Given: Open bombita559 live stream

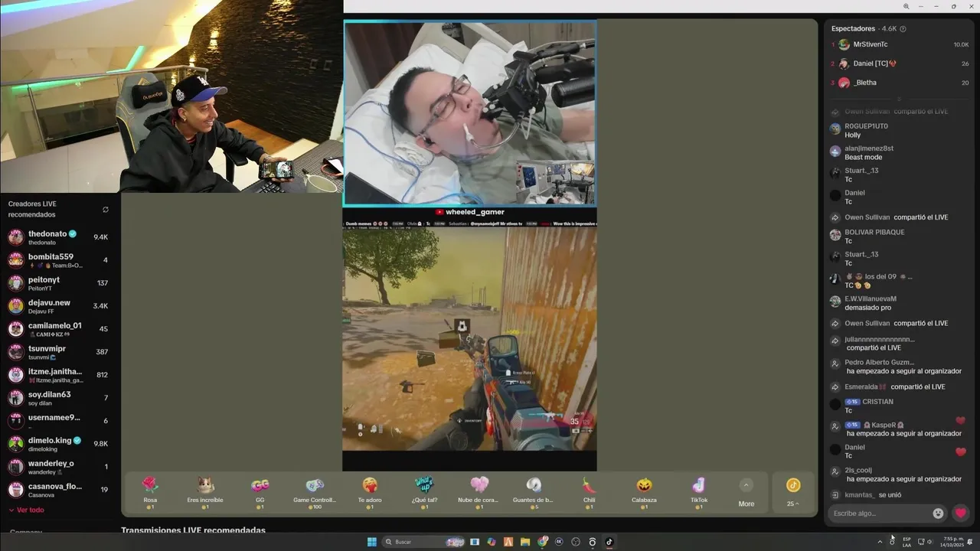Looking at the screenshot, I should tap(58, 260).
